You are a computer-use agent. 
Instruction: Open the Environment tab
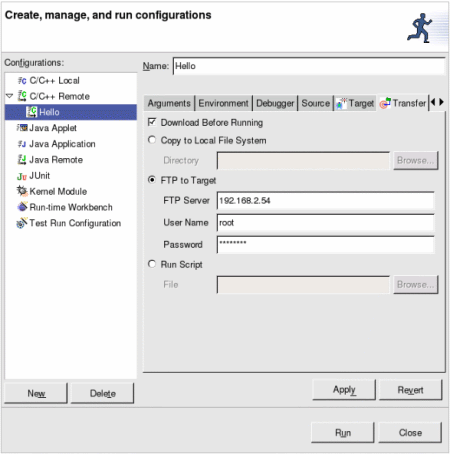[x=223, y=103]
